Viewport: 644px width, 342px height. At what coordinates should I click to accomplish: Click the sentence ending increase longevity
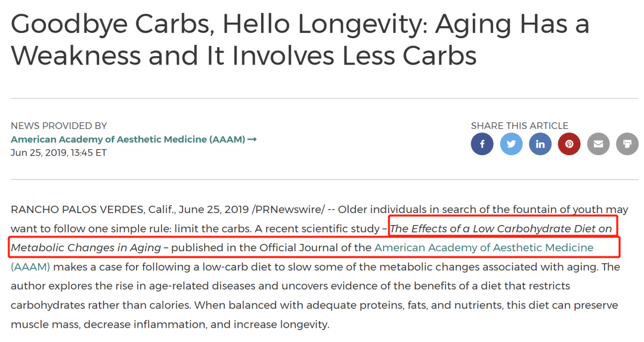pyautogui.click(x=171, y=324)
